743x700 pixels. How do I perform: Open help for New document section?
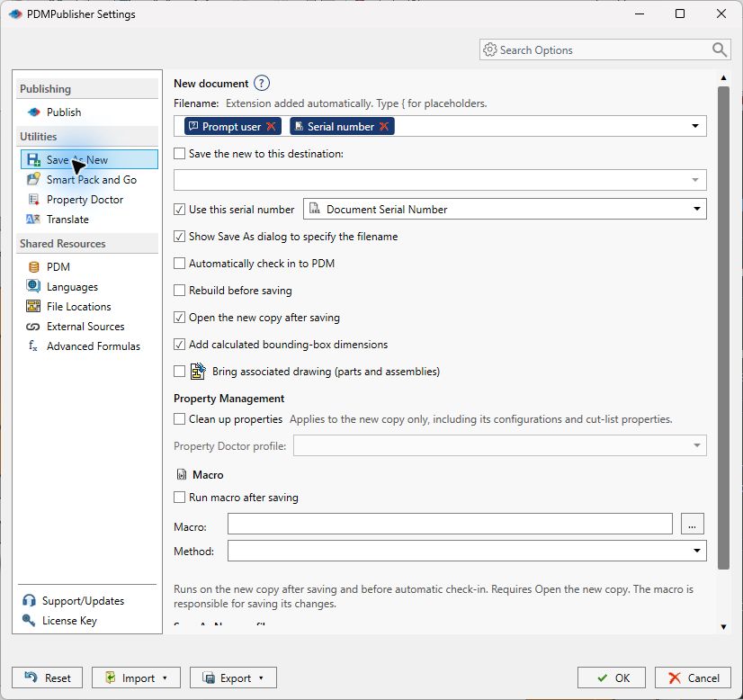pos(262,84)
